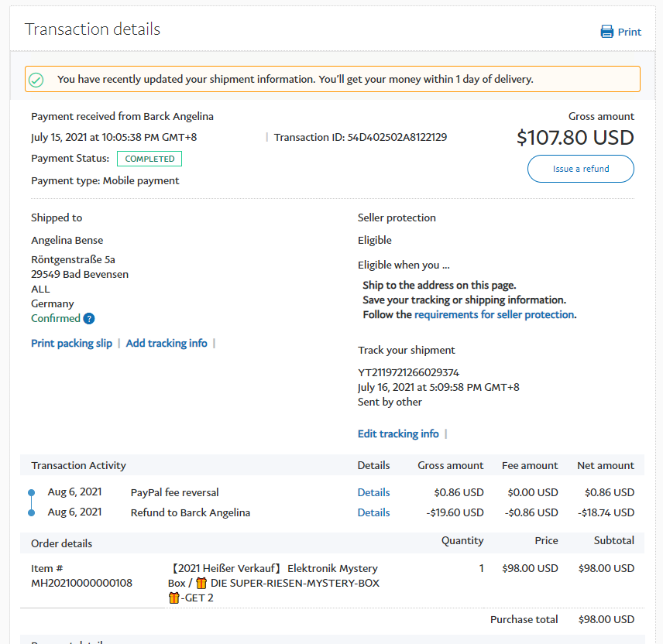Open Edit tracking info link
The width and height of the screenshot is (663, 644).
(398, 433)
